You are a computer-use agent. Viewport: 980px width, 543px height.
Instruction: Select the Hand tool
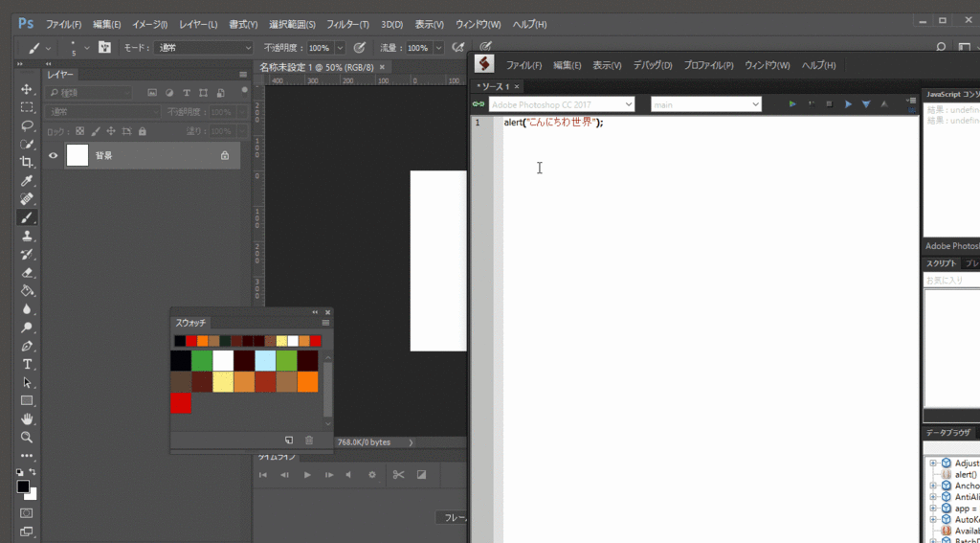coord(27,419)
